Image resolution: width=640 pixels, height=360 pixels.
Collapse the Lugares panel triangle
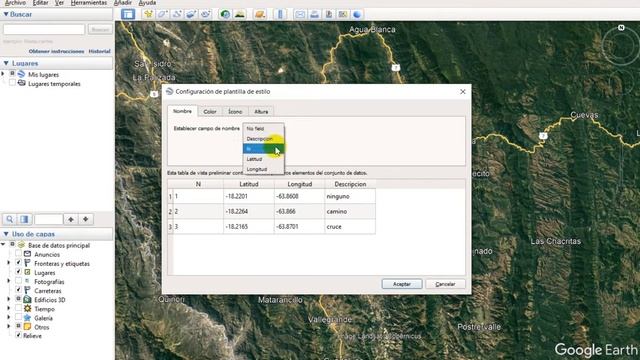6,63
